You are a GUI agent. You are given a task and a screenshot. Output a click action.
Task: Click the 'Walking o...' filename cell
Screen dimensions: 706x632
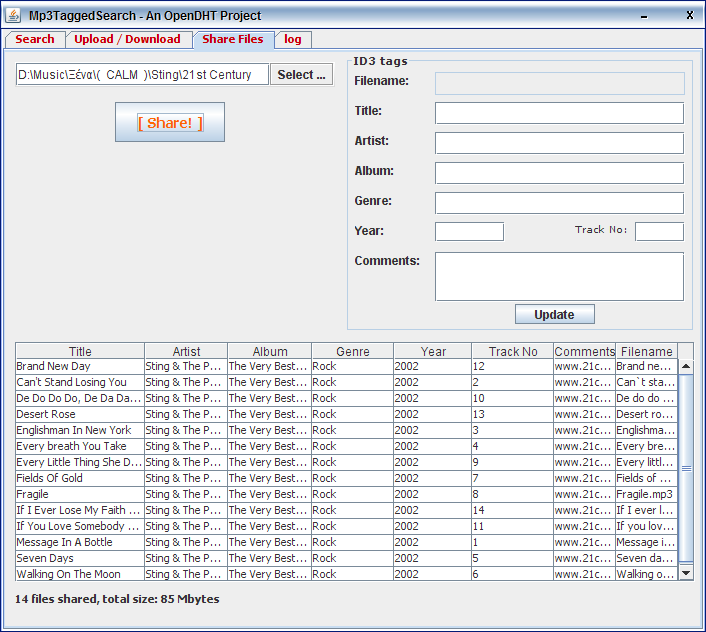pyautogui.click(x=647, y=574)
